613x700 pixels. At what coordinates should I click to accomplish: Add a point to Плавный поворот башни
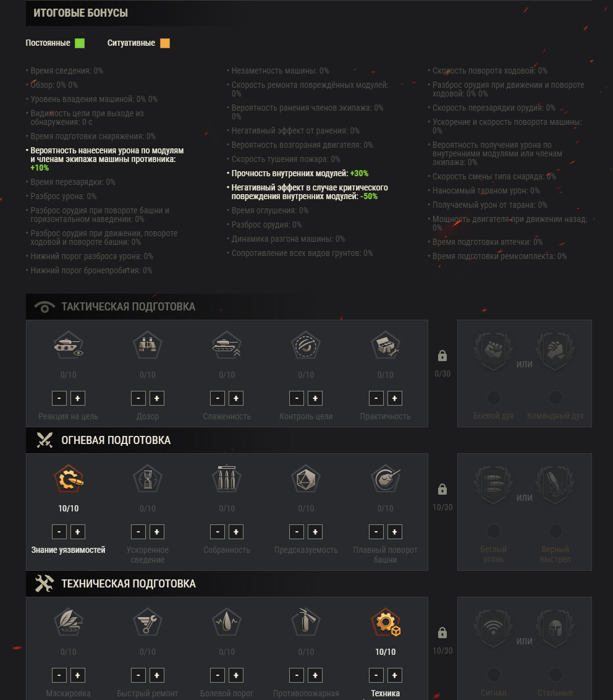[x=394, y=532]
